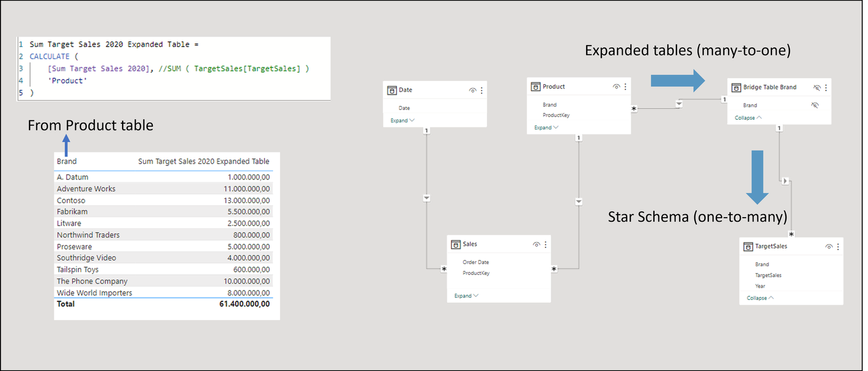This screenshot has height=371, width=868.
Task: Click the measure name line in DAX editor
Action: point(114,45)
